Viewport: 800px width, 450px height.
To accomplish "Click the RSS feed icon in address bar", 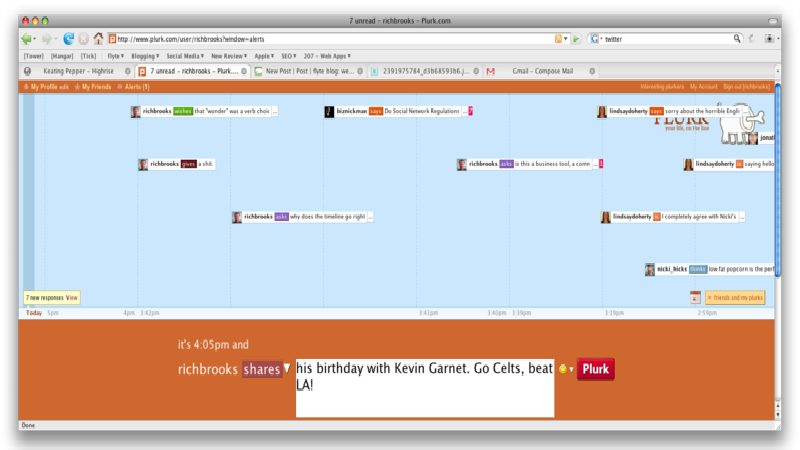I will (x=558, y=39).
